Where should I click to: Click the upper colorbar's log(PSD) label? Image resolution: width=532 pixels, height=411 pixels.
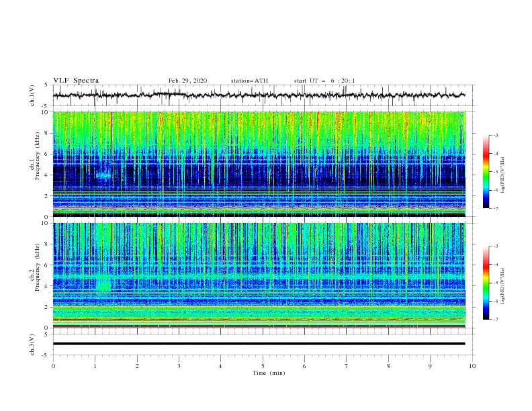(x=503, y=175)
